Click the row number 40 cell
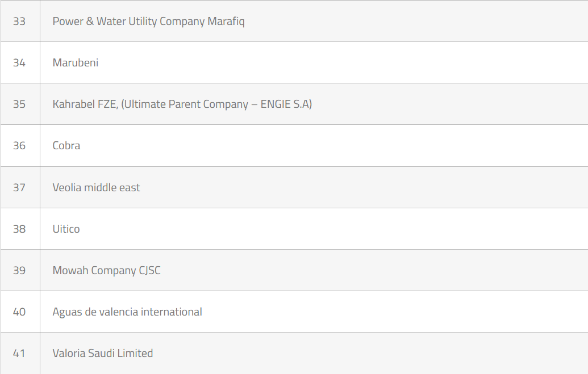Screen dimensions: 588x374 (x=19, y=312)
